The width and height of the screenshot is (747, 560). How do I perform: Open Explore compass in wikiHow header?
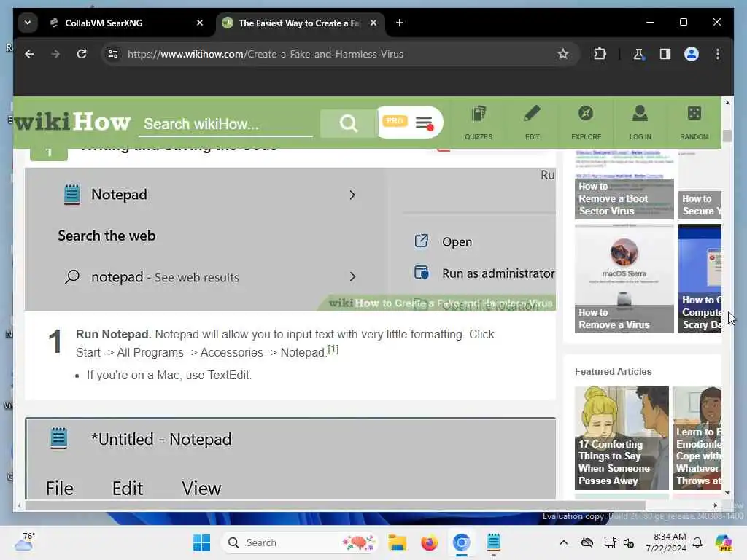586,122
